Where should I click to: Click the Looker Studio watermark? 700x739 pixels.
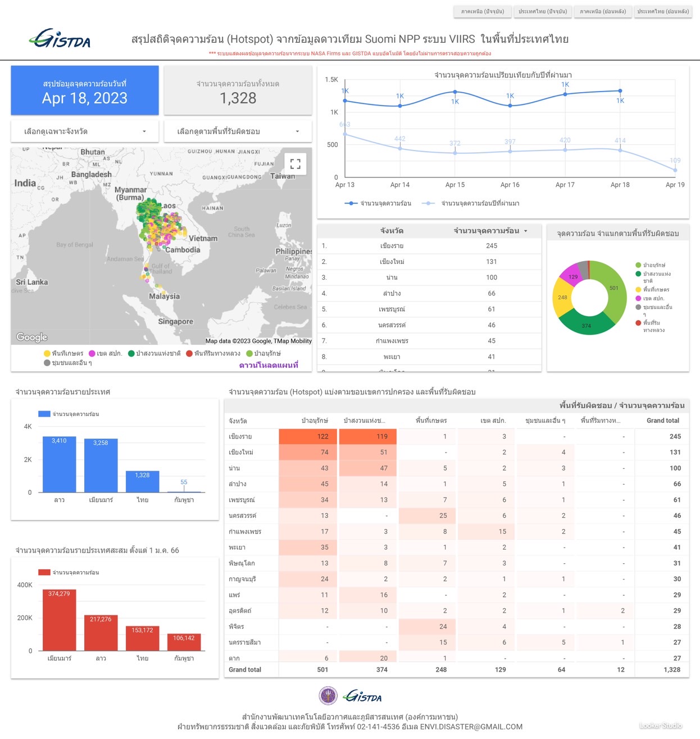click(660, 726)
